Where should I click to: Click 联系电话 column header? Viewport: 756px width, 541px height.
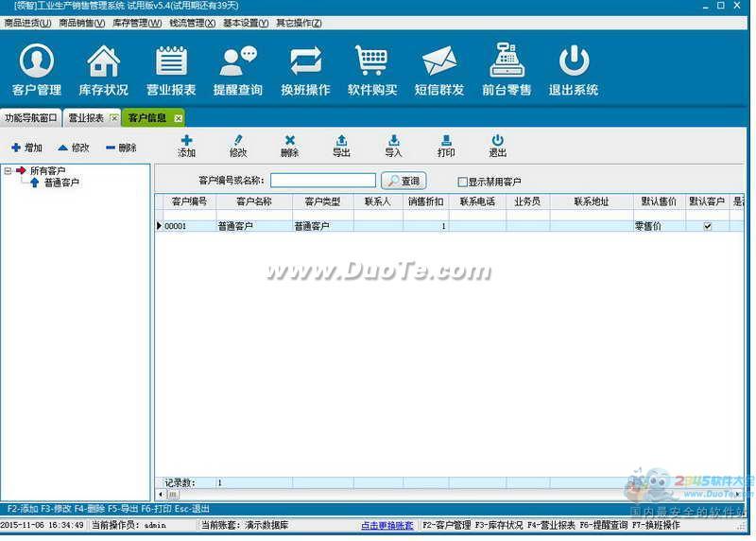pyautogui.click(x=477, y=201)
